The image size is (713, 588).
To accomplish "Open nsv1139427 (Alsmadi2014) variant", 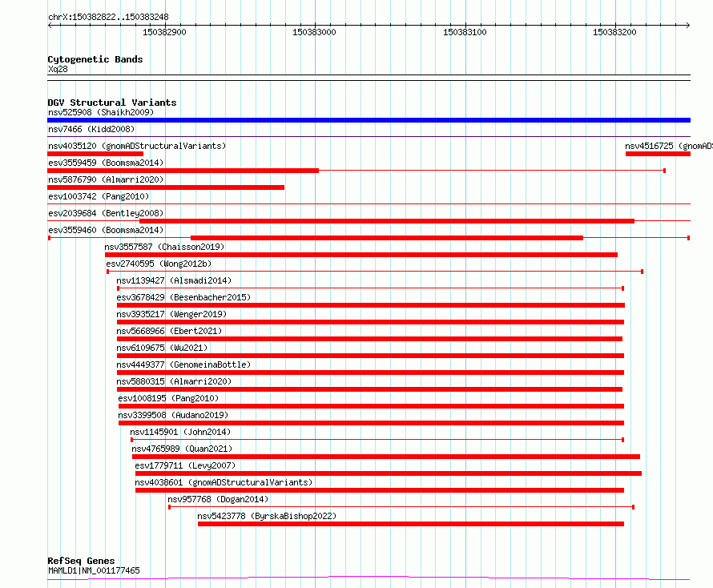I will click(x=174, y=280).
